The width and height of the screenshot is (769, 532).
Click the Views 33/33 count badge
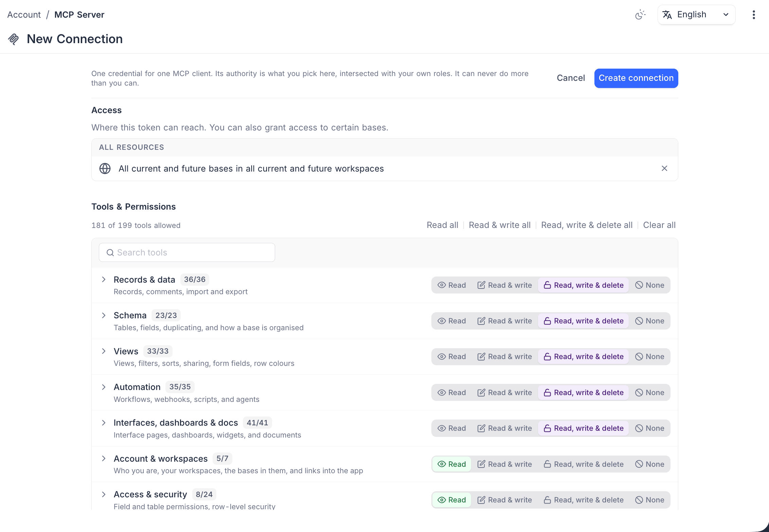158,351
